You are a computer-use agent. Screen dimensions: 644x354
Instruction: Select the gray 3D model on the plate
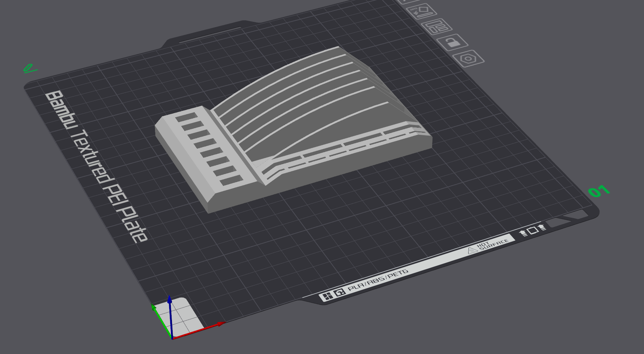(x=293, y=131)
